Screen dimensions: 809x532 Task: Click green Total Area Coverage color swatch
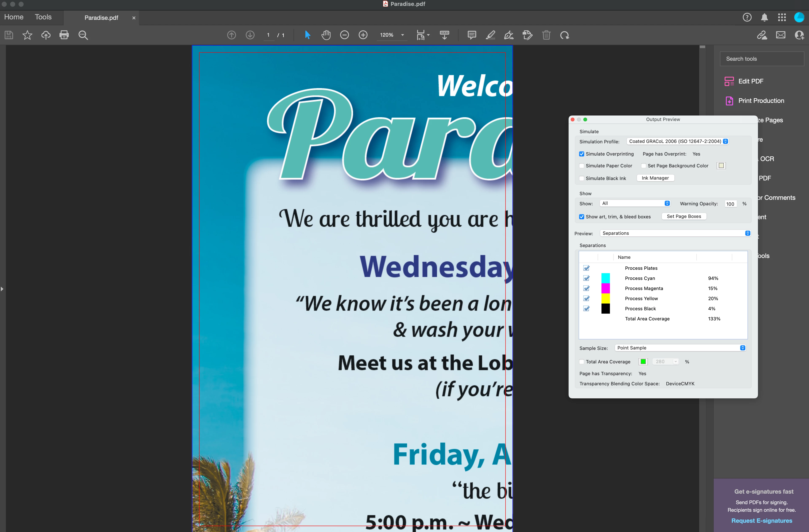click(643, 361)
